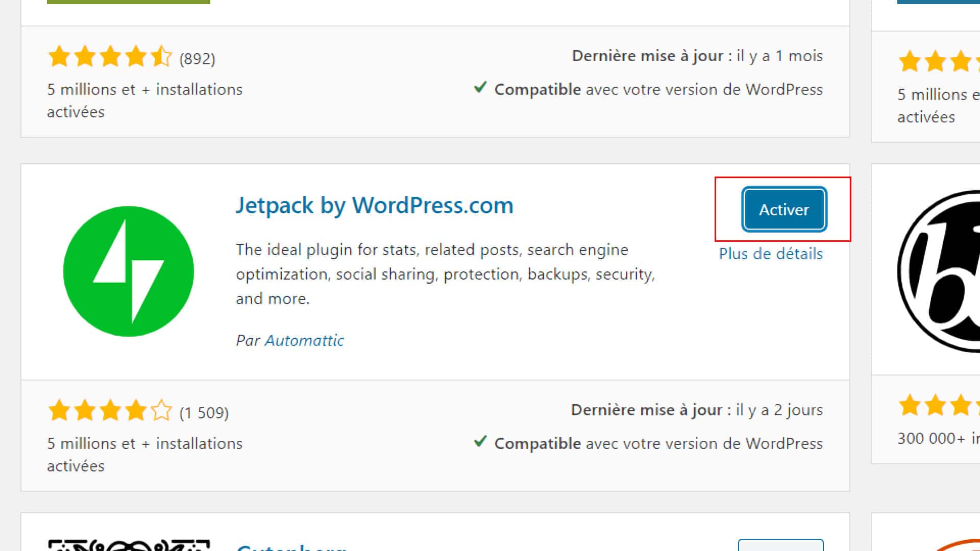Open Plus de détails link for Jetpack
Viewport: 980px width, 551px height.
click(771, 254)
